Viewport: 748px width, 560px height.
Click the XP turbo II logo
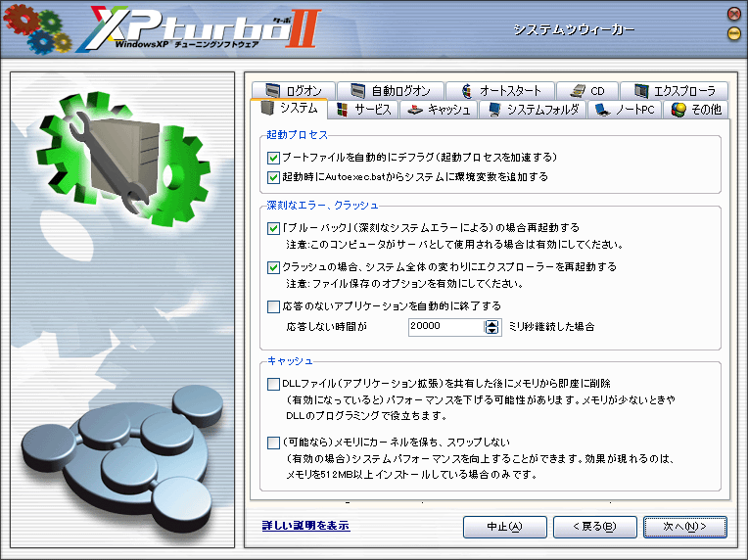click(199, 28)
